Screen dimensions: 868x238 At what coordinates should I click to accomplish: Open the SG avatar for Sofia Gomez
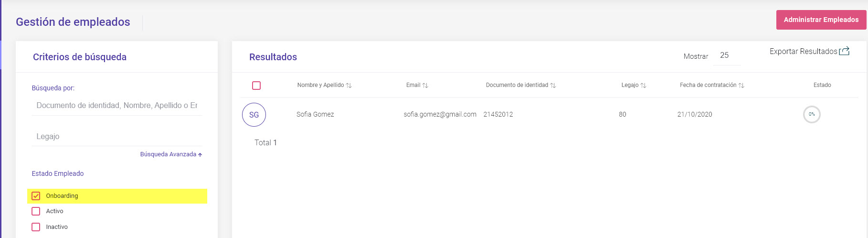(254, 115)
